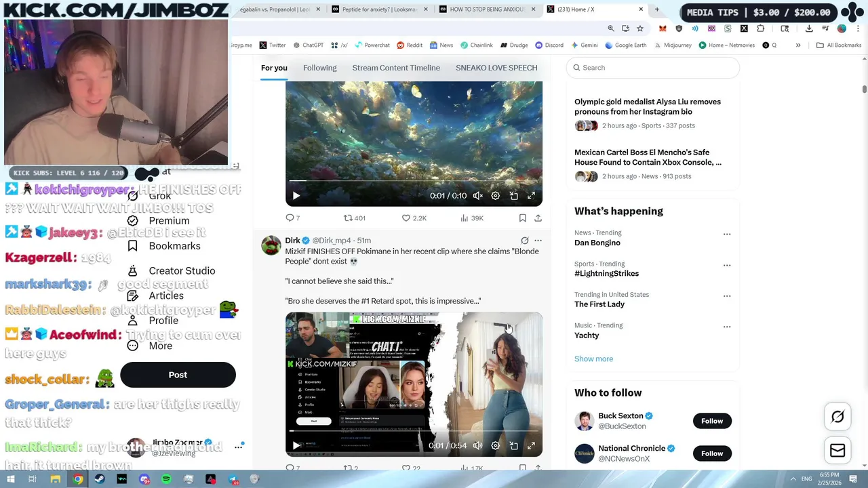The image size is (868, 488).
Task: Open Alysa Liu pronouns news story
Action: coord(648,106)
